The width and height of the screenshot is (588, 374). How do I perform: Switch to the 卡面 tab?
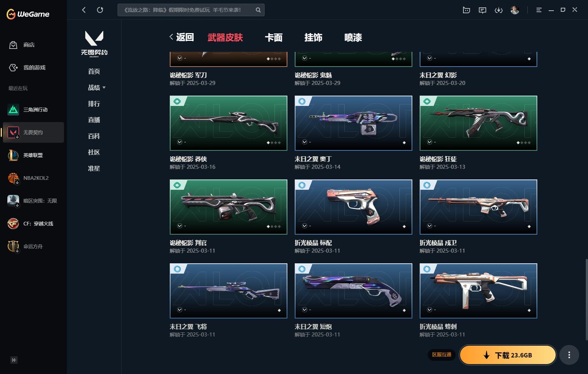click(274, 38)
